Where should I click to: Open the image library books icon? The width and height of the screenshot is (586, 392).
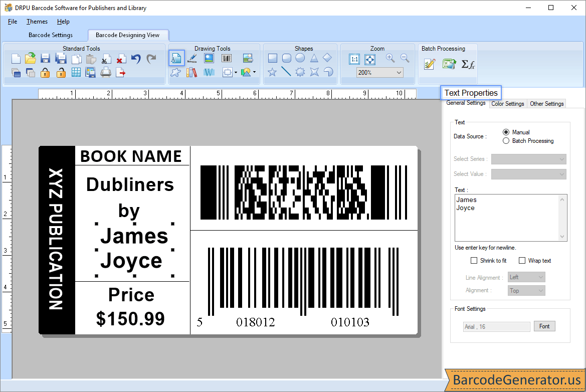click(191, 72)
